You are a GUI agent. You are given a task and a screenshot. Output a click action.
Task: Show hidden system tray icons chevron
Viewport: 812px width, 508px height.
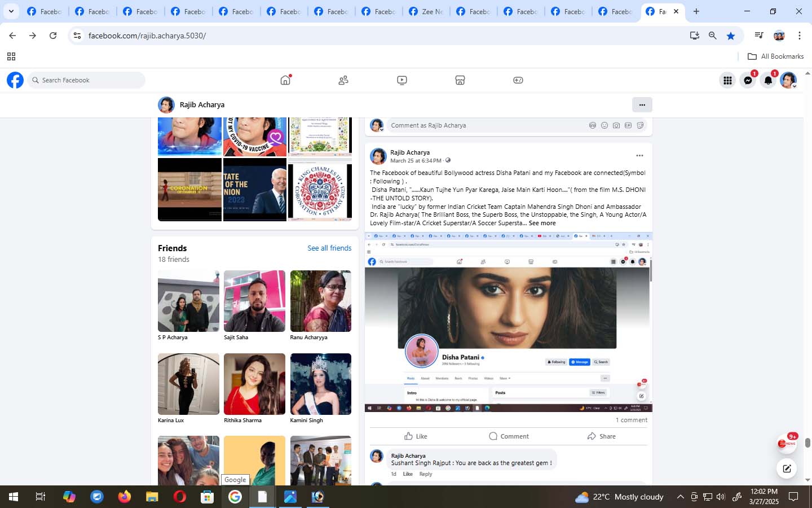point(680,497)
